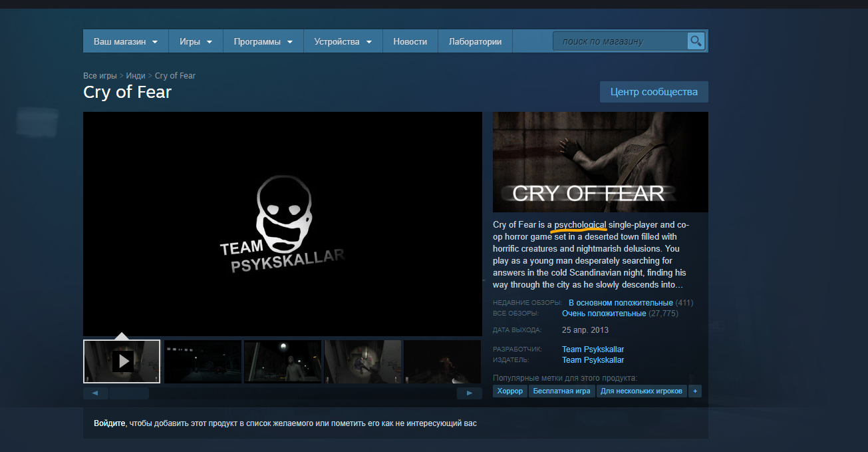This screenshot has width=868, height=452.
Task: Click the Cry of Fear header capsule image
Action: coord(601,162)
